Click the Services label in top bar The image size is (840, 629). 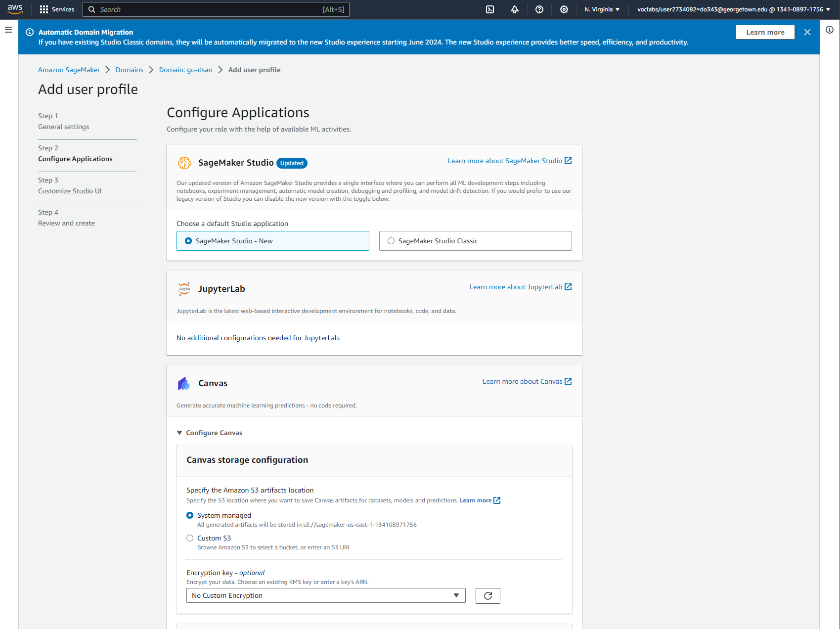coord(63,9)
